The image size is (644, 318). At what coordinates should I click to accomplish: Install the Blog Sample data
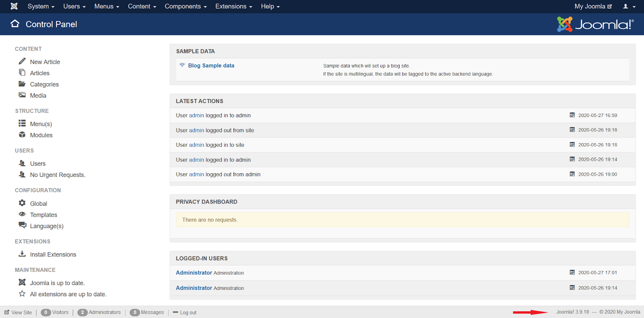click(211, 66)
